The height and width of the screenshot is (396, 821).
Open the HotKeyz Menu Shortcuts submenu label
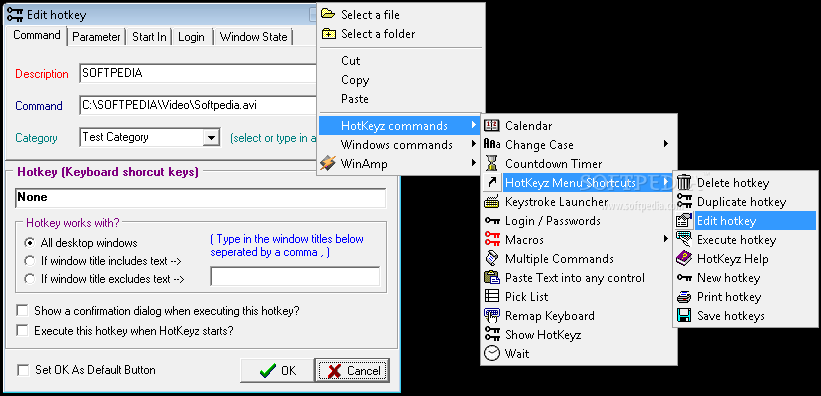570,182
